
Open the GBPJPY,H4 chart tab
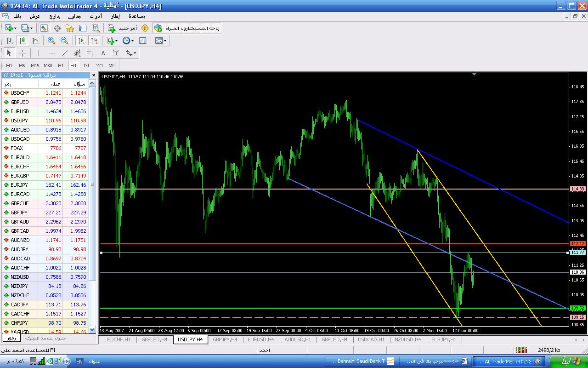coord(225,339)
